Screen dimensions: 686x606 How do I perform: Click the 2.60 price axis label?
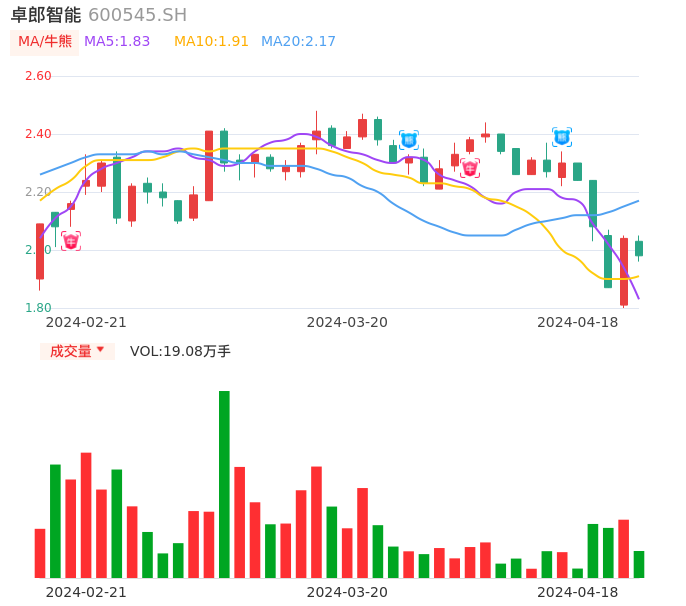(x=38, y=76)
